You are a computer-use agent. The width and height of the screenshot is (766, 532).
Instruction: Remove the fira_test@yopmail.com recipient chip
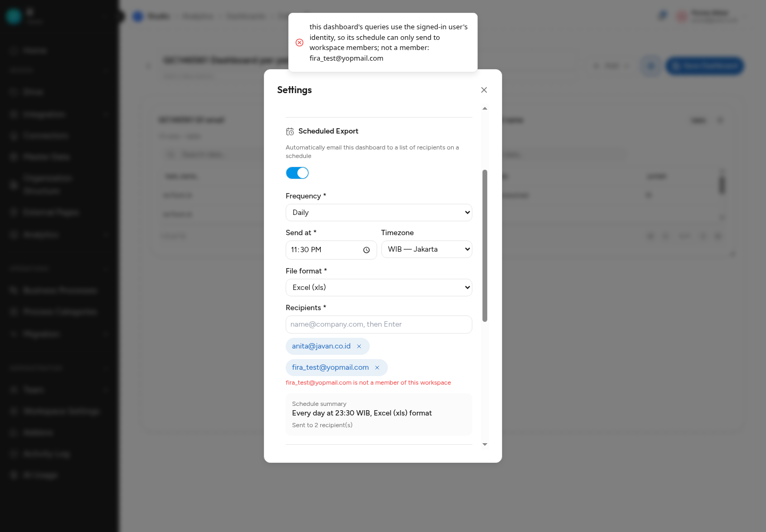[x=377, y=368]
